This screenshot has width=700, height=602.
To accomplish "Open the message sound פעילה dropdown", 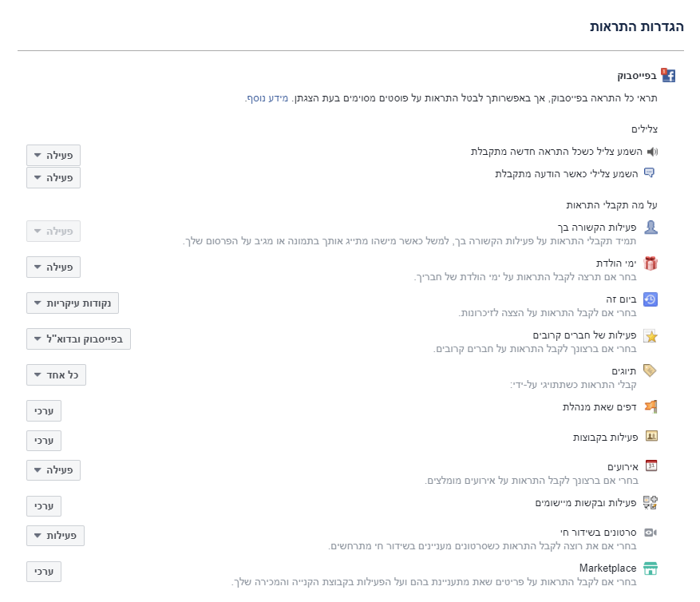I will 53,177.
